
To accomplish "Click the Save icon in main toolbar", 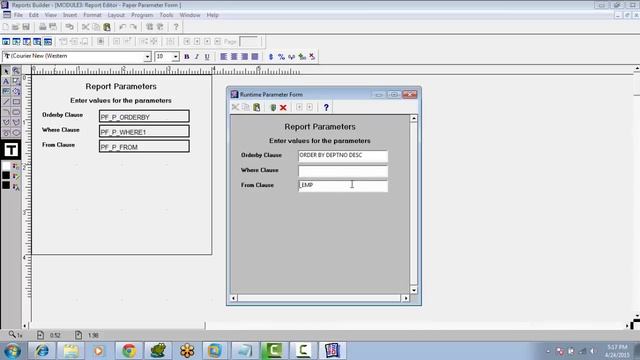I will (26, 27).
